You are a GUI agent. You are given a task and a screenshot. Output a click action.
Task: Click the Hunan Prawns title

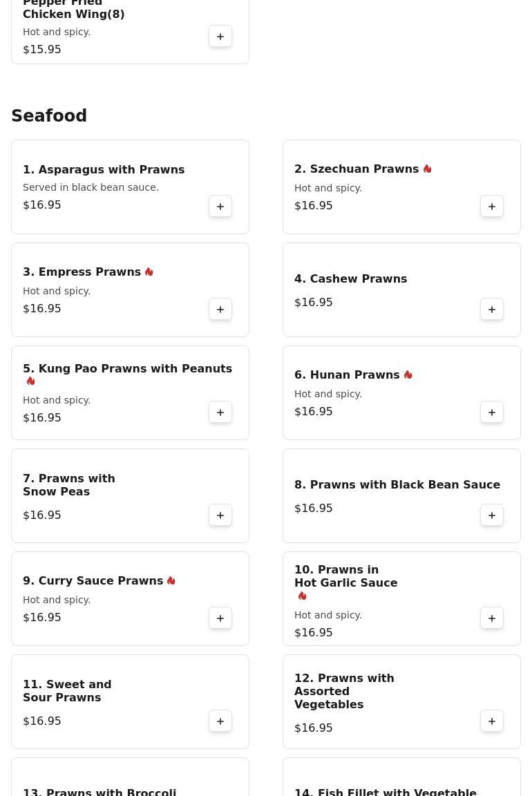[x=347, y=375]
